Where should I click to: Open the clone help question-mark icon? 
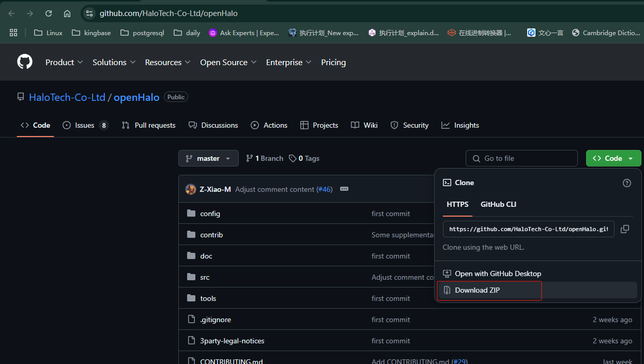(x=627, y=183)
